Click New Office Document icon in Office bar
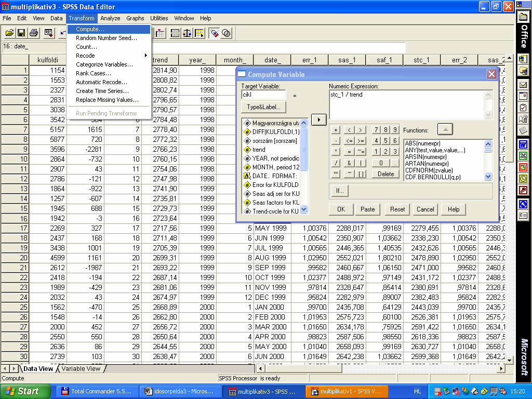This screenshot has height=399, width=532. point(523,59)
